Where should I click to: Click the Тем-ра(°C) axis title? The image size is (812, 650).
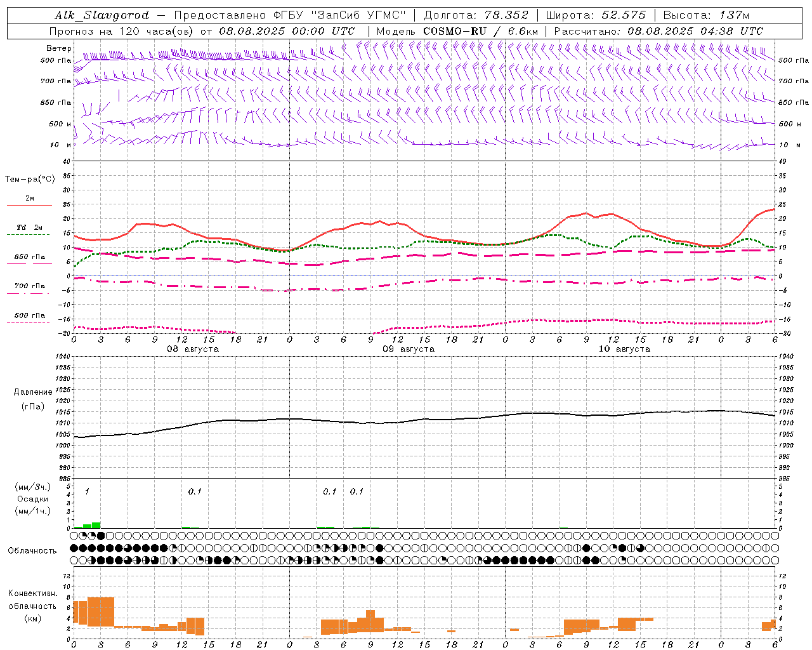[x=30, y=180]
